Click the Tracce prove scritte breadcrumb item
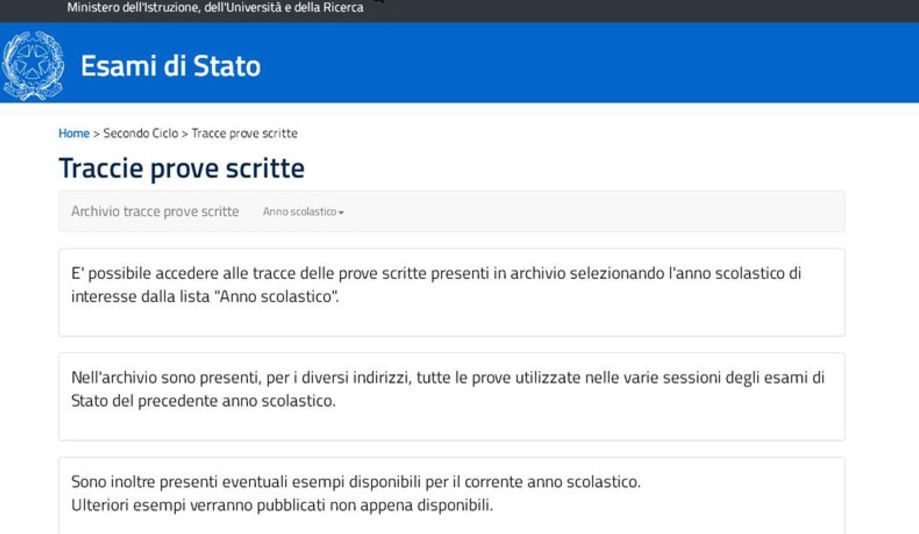 pyautogui.click(x=244, y=133)
